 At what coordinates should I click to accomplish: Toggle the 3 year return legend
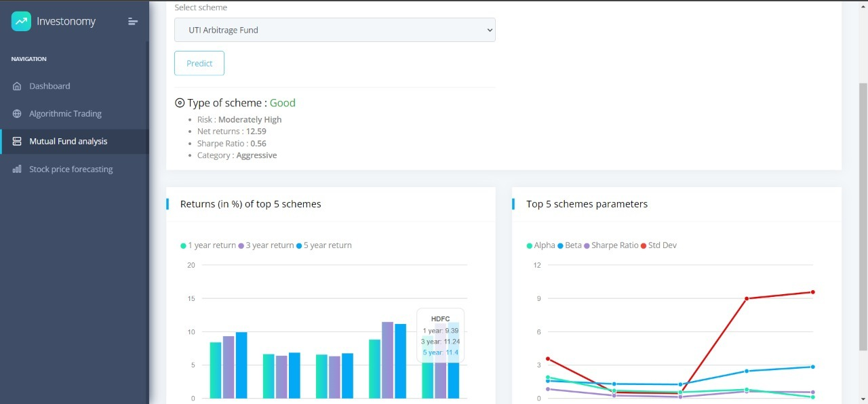coord(266,245)
